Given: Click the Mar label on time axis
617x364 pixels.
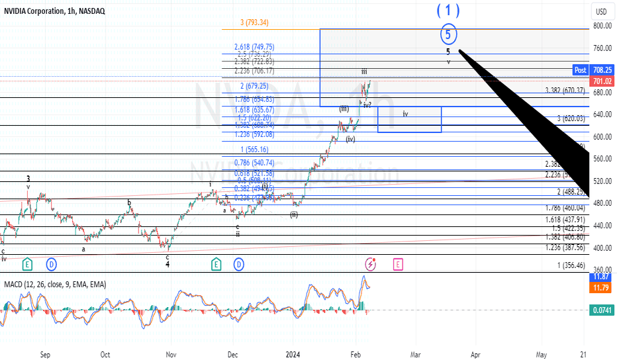Looking at the screenshot, I should pos(416,355).
